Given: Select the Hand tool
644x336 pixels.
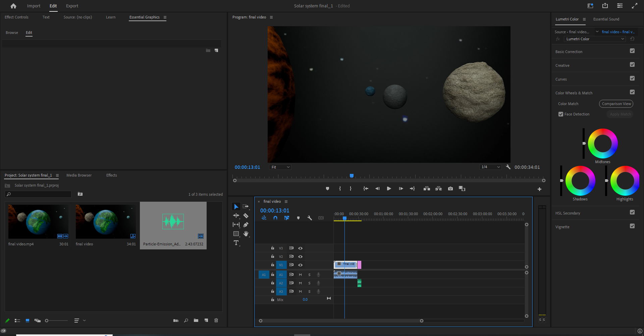Looking at the screenshot, I should [246, 234].
